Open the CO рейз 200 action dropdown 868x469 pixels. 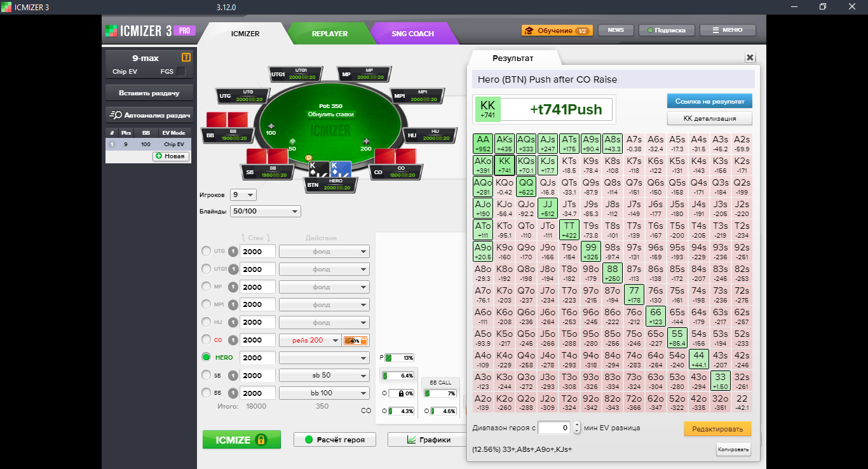pyautogui.click(x=311, y=341)
